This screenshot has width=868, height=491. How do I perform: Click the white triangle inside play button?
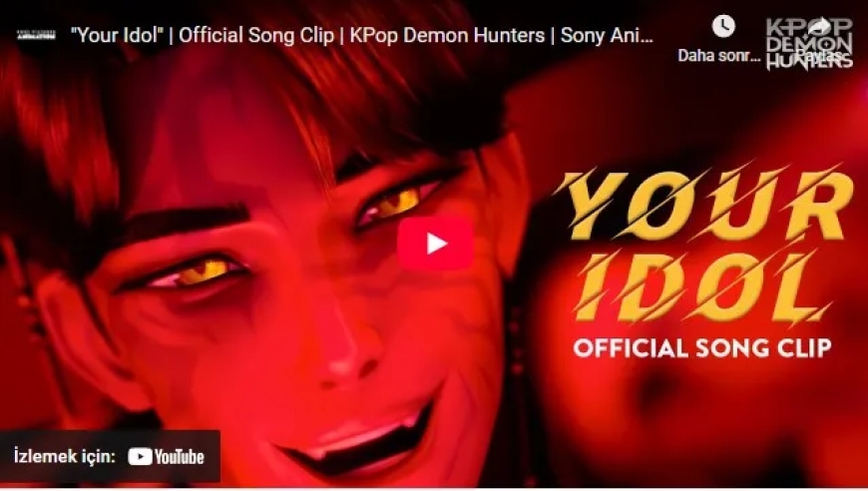point(437,244)
